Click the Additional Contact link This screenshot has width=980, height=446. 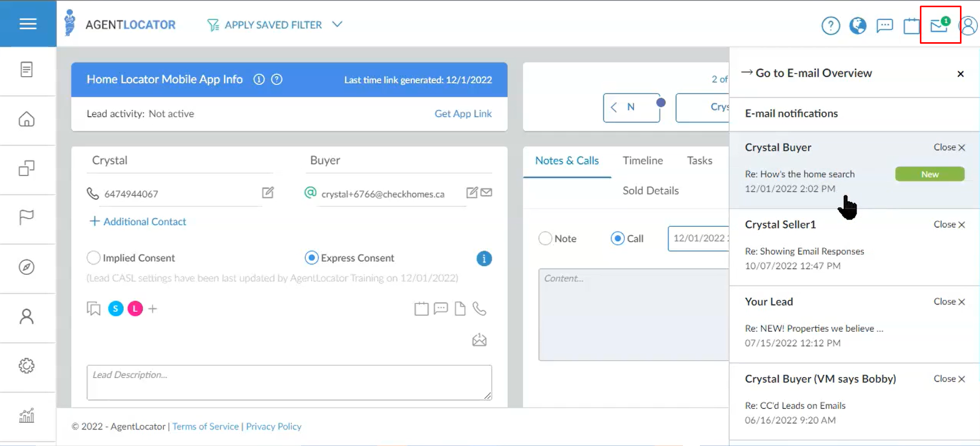pos(138,221)
